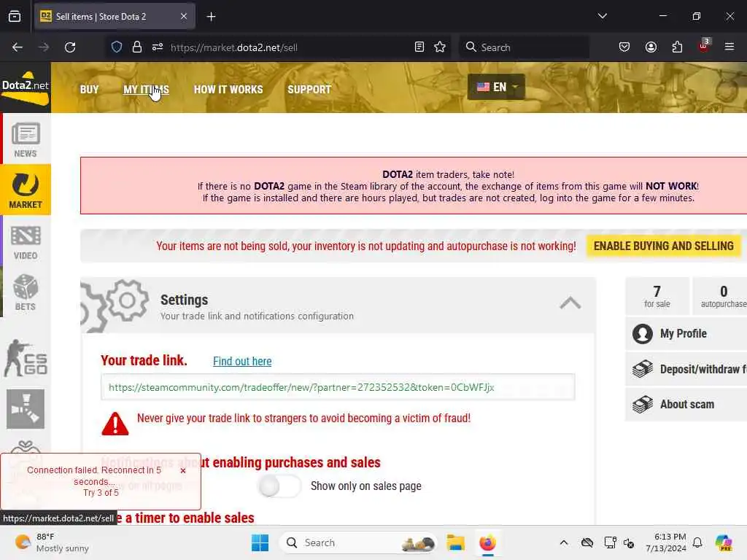Open the Windows Start menu

tap(260, 542)
